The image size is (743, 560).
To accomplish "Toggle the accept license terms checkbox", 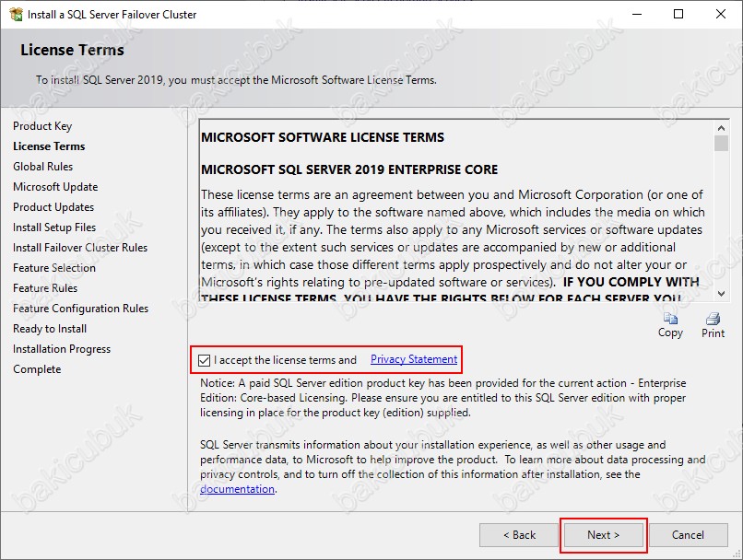I will tap(205, 360).
